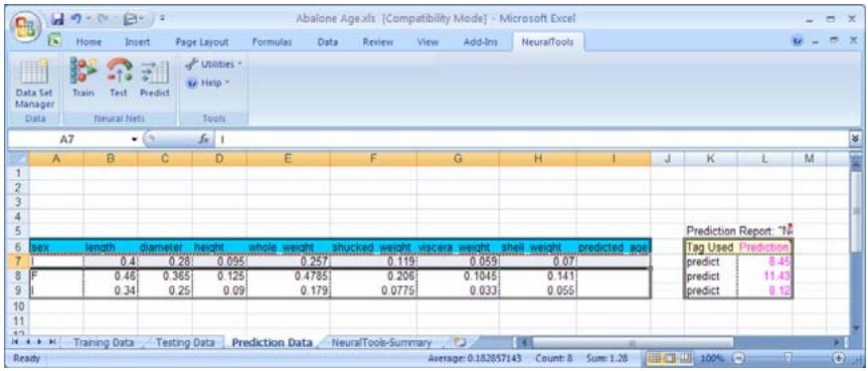
Task: Save the workbook from quick access toolbar
Action: point(58,20)
